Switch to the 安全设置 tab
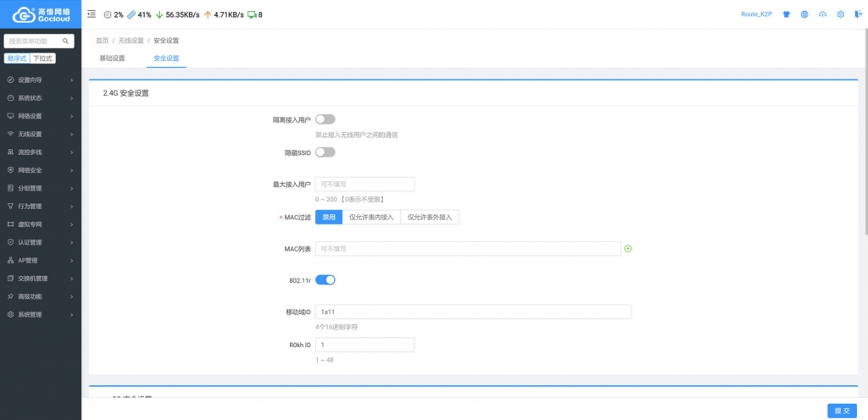Image resolution: width=868 pixels, height=420 pixels. click(x=166, y=58)
